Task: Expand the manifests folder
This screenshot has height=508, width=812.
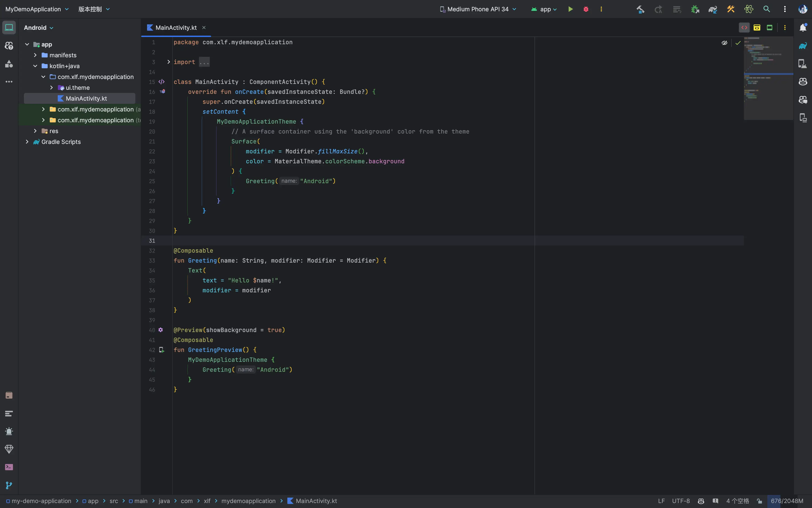Action: point(35,55)
